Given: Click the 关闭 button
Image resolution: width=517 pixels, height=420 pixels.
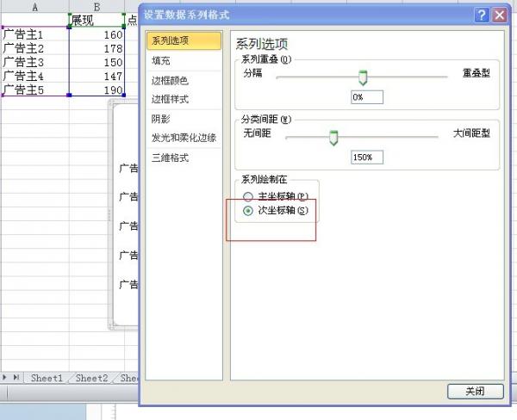Looking at the screenshot, I should [475, 392].
